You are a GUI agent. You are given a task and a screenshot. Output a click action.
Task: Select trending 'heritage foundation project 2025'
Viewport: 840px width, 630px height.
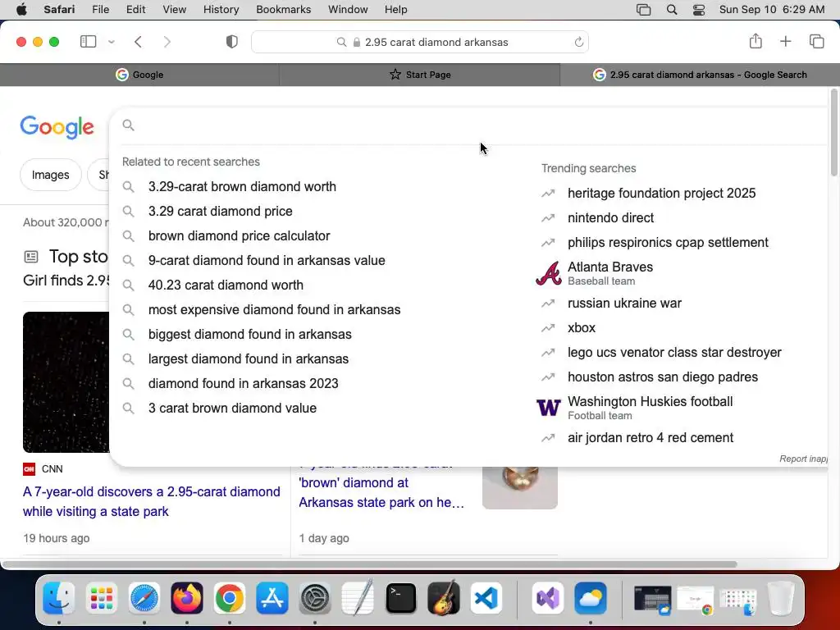pyautogui.click(x=662, y=193)
